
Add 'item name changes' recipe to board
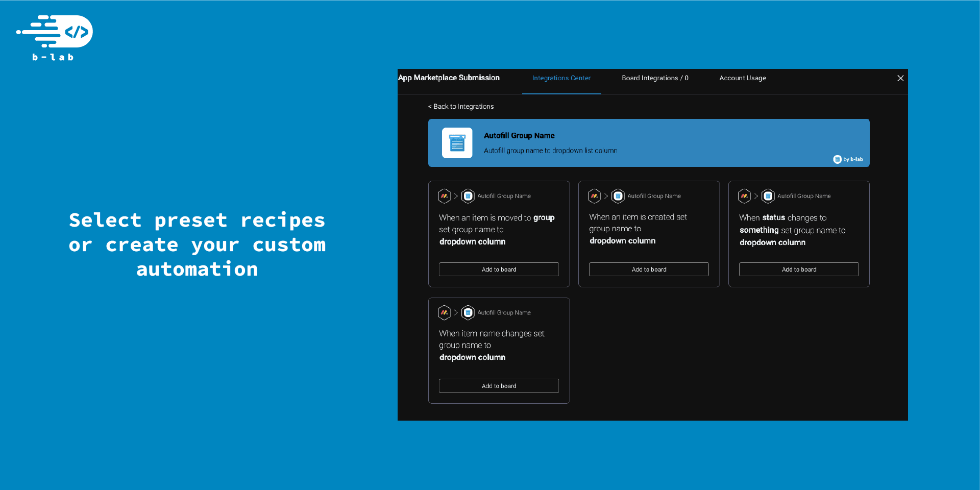click(499, 386)
